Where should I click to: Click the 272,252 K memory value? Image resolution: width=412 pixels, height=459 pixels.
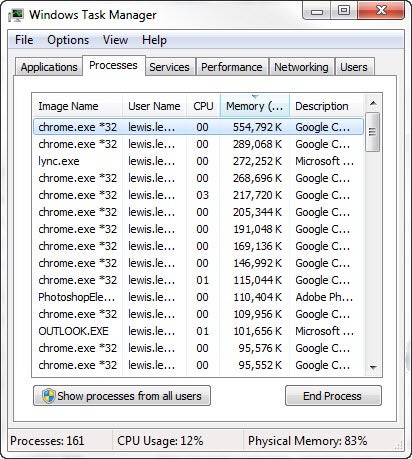pyautogui.click(x=257, y=161)
